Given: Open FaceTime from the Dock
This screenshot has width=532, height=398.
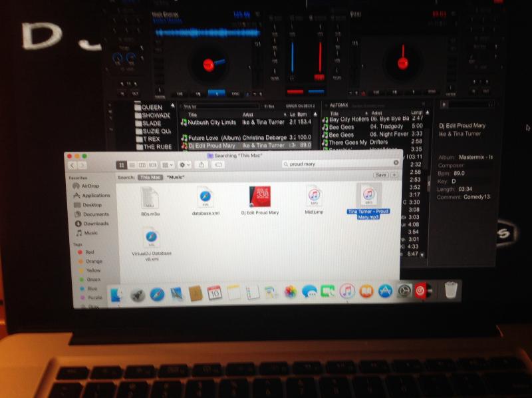Looking at the screenshot, I should pos(328,292).
